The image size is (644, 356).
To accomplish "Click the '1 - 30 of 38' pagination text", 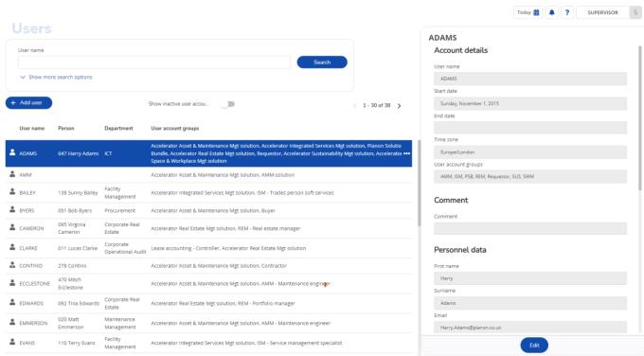I will (376, 105).
